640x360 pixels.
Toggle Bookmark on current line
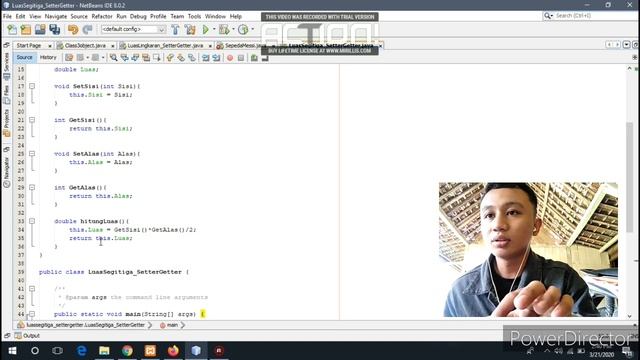(192, 58)
